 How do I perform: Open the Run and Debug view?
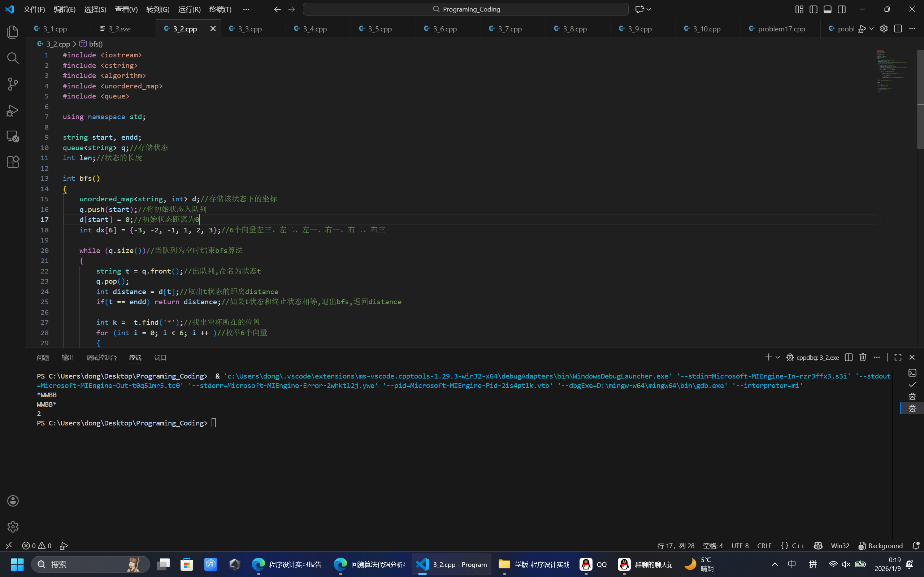point(13,110)
